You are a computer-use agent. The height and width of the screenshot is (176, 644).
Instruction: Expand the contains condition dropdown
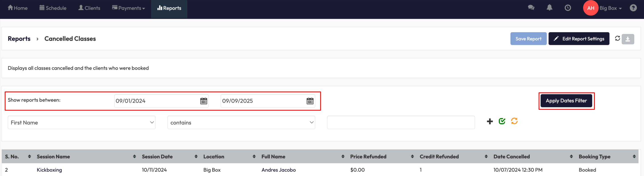click(x=241, y=122)
